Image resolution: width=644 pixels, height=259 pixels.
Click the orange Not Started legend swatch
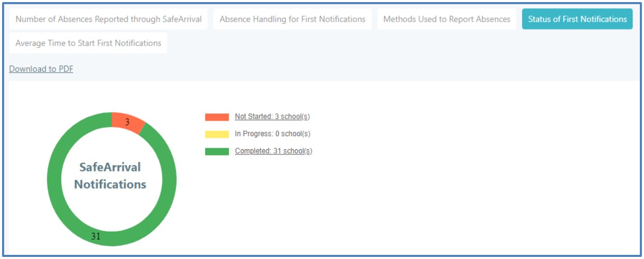pos(217,117)
